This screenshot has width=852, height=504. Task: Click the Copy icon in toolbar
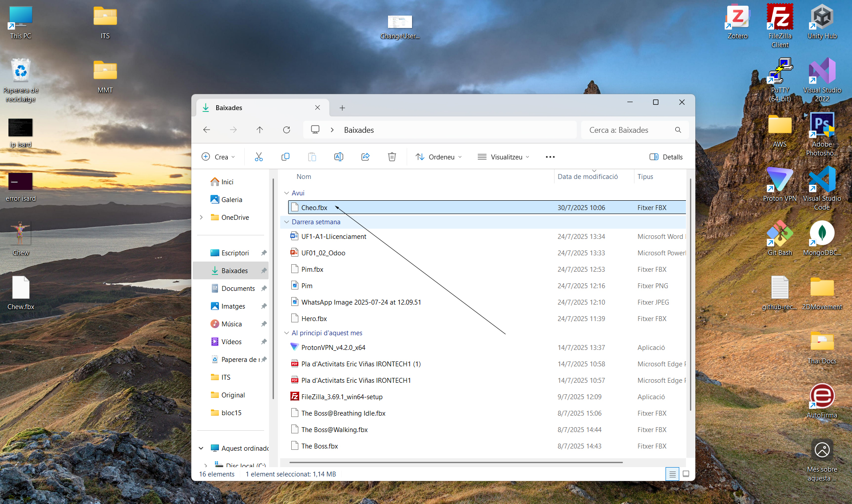pos(285,157)
